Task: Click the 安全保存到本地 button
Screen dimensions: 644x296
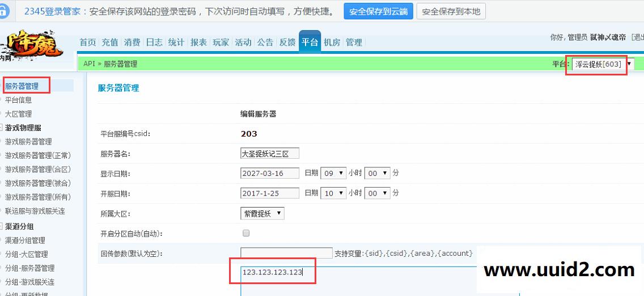Action: point(451,11)
